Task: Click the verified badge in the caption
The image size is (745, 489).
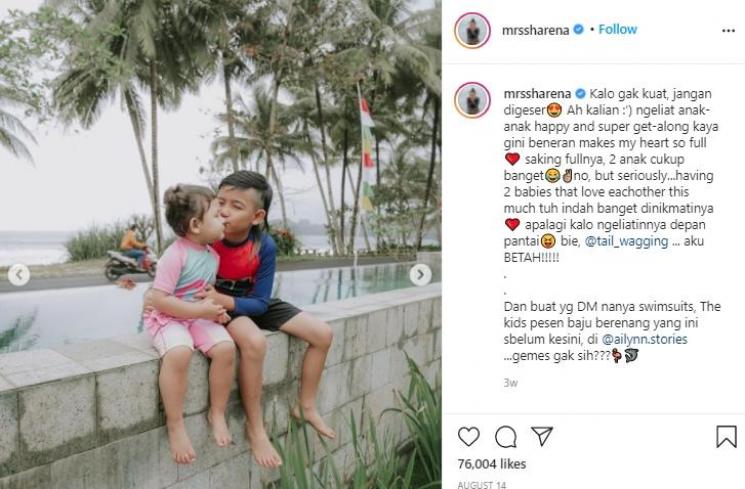Action: pos(580,94)
